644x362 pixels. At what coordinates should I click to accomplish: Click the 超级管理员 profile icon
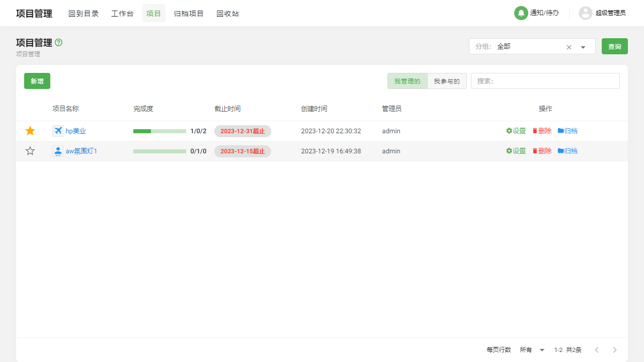point(585,13)
